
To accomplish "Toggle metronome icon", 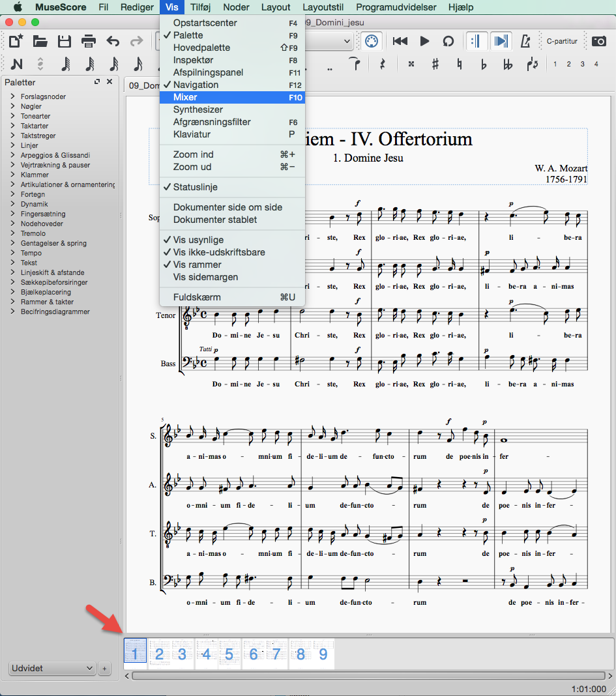I will click(x=525, y=41).
